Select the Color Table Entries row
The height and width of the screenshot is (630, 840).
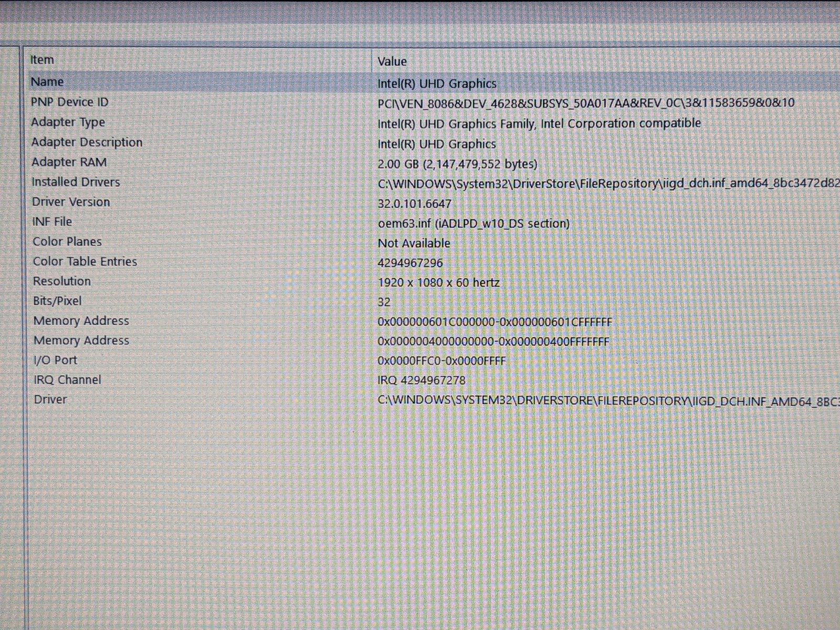[x=85, y=261]
